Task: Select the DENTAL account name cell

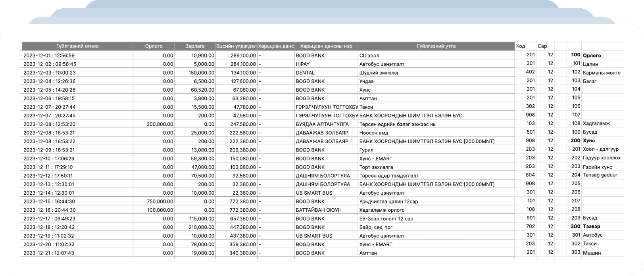Action: click(x=305, y=73)
